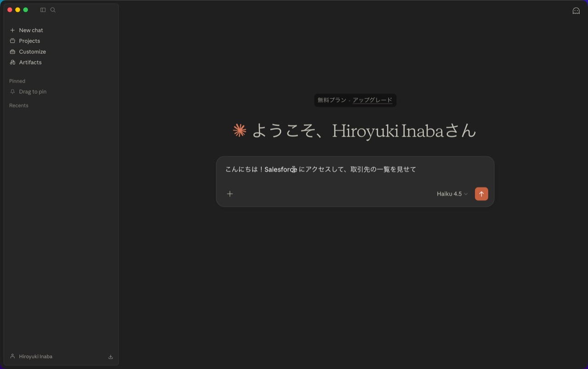Expand the Haiku 4.5 model selector

tap(452, 194)
